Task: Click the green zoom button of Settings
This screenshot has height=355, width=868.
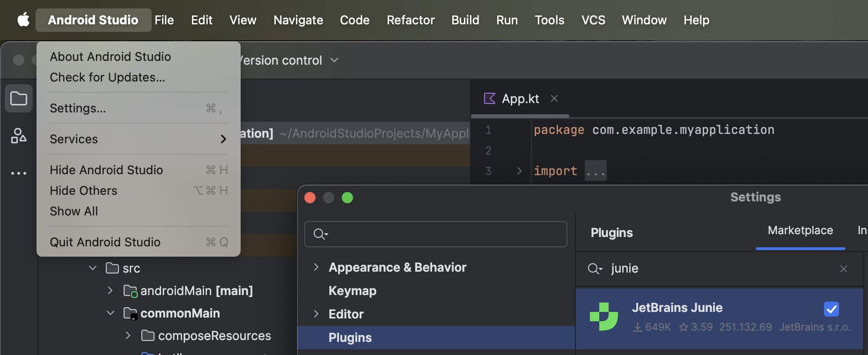Action: [x=347, y=198]
